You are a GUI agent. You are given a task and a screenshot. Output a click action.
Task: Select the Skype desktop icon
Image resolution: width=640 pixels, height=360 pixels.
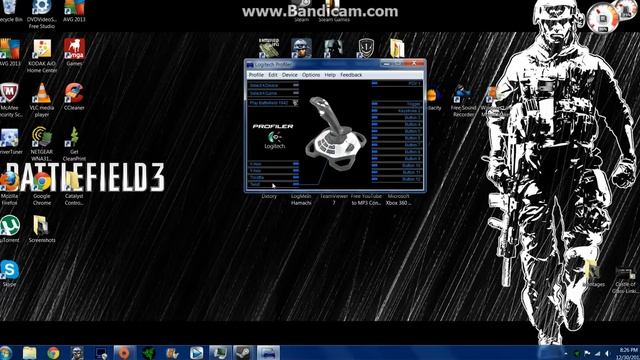(9, 273)
